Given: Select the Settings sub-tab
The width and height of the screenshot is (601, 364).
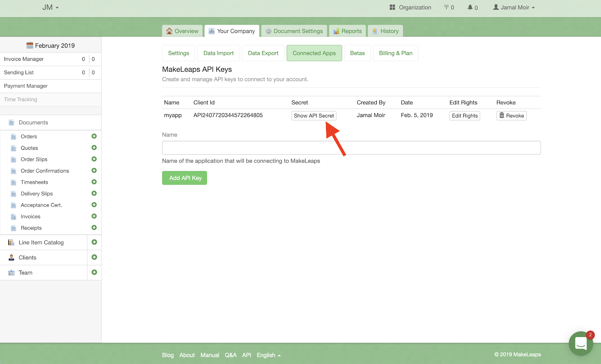Looking at the screenshot, I should [x=179, y=53].
